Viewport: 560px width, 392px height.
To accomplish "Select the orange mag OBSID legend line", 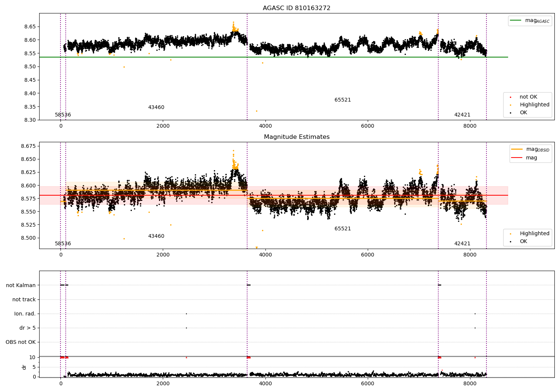I will [517, 149].
